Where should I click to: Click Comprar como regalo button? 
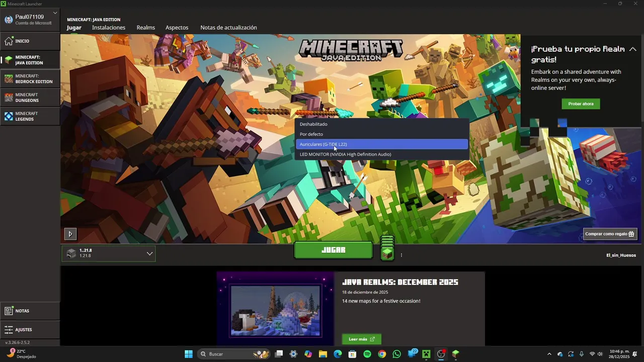click(x=610, y=234)
